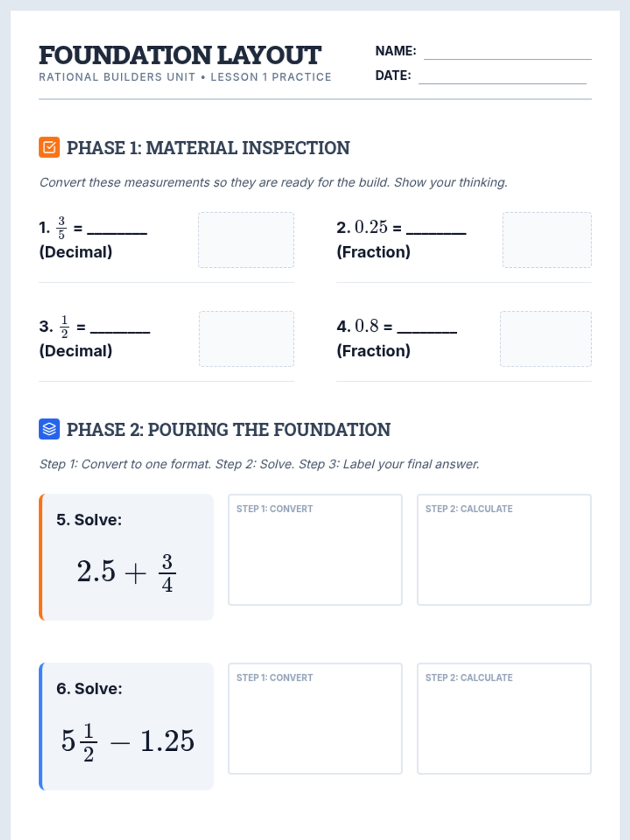Image resolution: width=630 pixels, height=840 pixels.
Task: Click the dashed work box for question 2
Action: pyautogui.click(x=547, y=240)
